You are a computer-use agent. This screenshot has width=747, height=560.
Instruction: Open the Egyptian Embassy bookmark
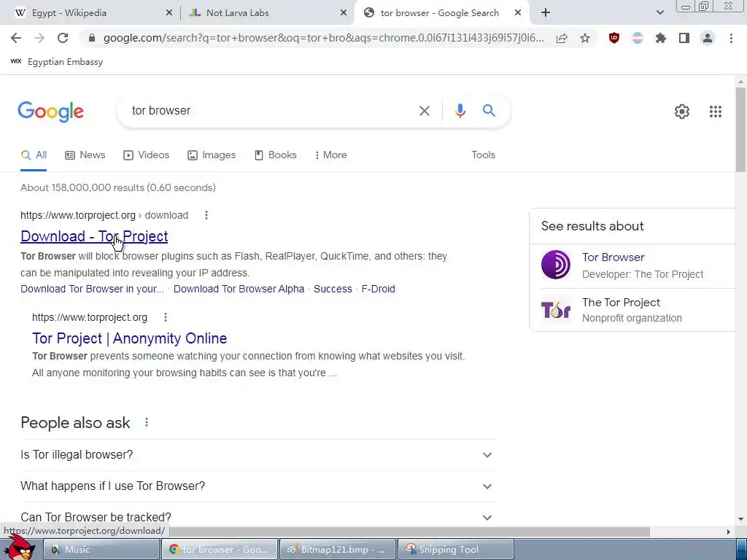coord(57,62)
